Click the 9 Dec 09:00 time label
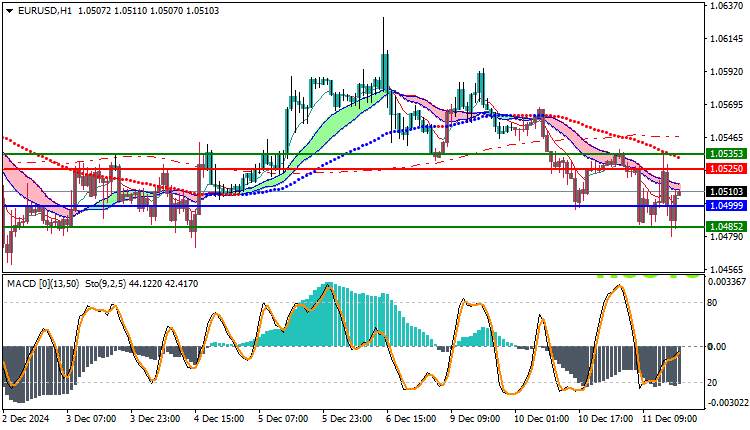 click(x=475, y=419)
